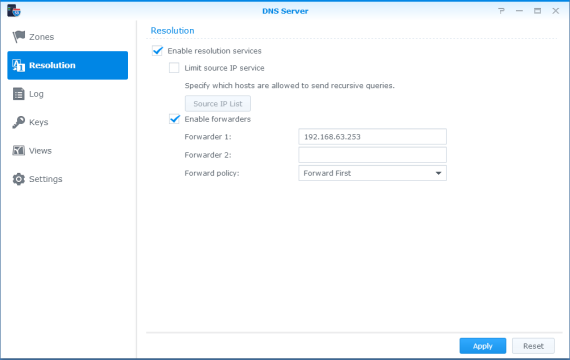Expand the Forward policy dropdown arrow
Image resolution: width=570 pixels, height=360 pixels.
click(438, 173)
